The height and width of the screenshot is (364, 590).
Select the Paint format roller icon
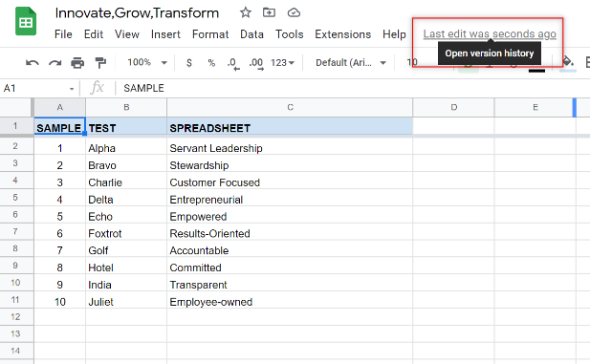tap(100, 63)
